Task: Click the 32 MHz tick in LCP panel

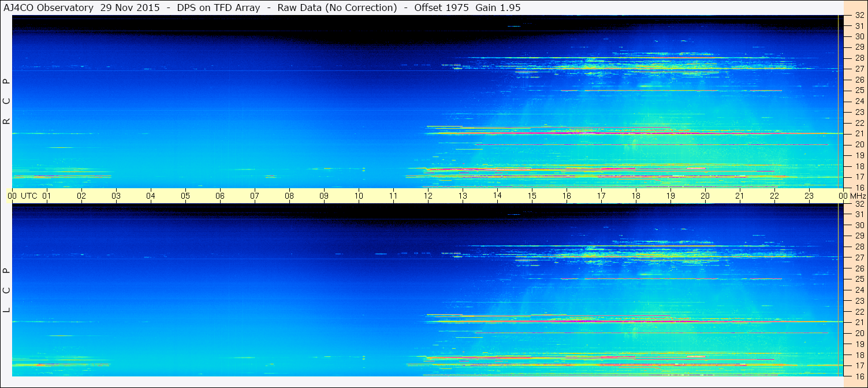Action: (859, 204)
